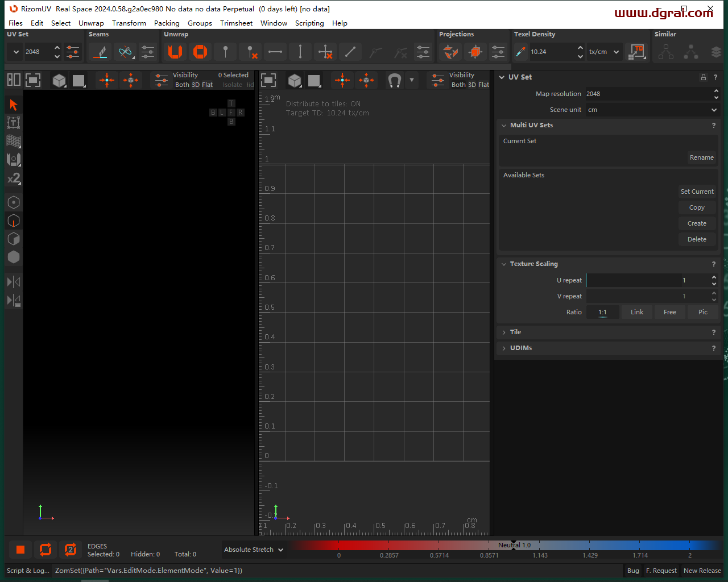Click the TD apply texel density icon

(x=636, y=52)
